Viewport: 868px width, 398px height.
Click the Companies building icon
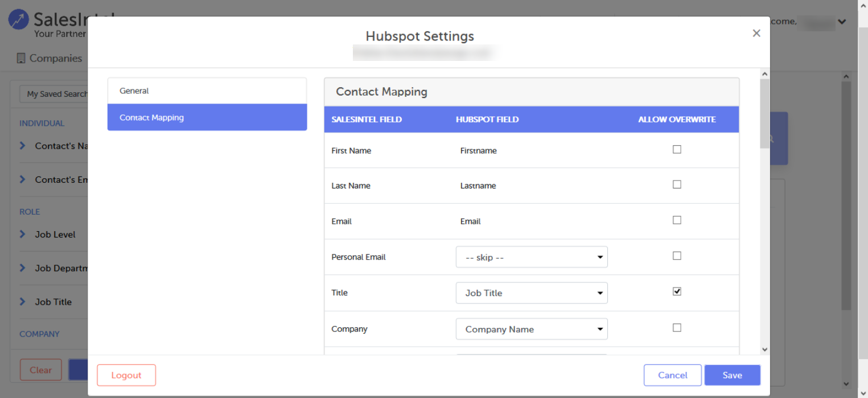coord(21,58)
